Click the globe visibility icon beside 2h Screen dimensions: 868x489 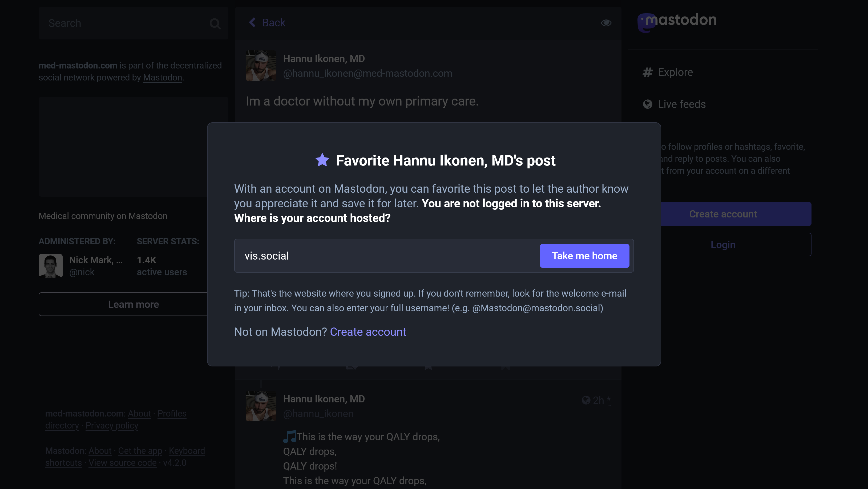(586, 400)
